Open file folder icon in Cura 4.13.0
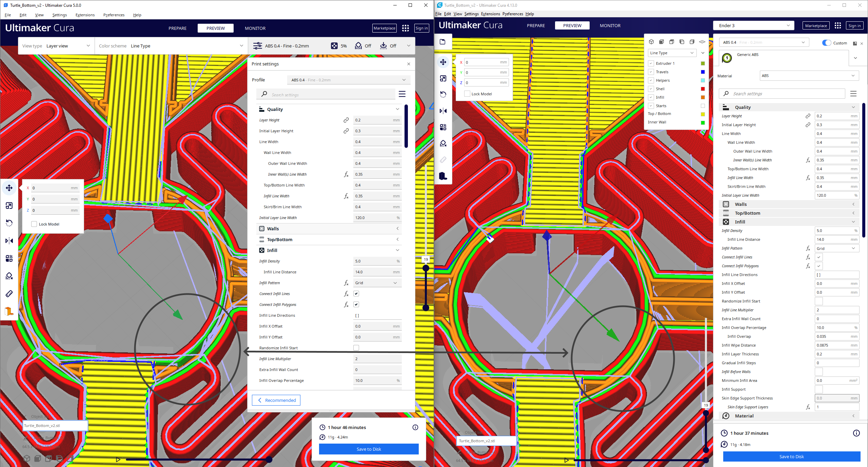Screen dimensions: 868x467 pos(442,42)
